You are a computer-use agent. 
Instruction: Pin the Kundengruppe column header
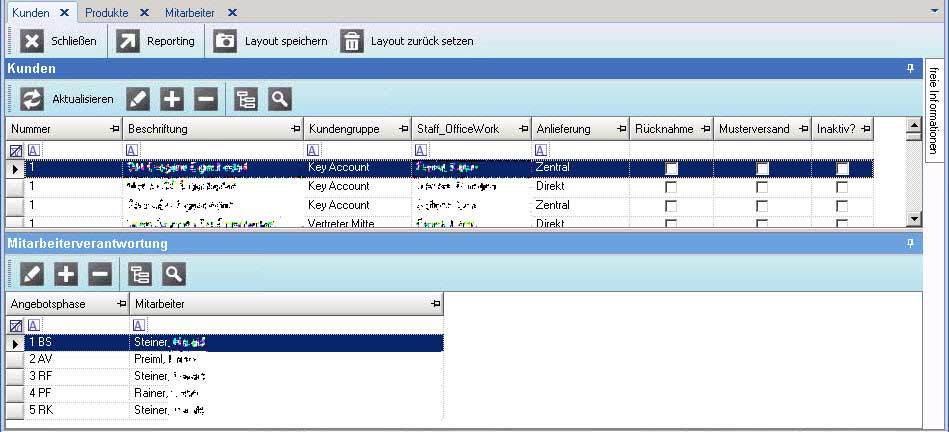click(402, 130)
